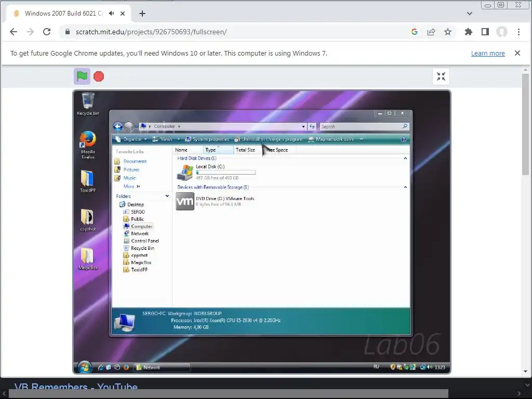The image size is (532, 399).
Task: Open the Organize dropdown menu
Action: coord(131,139)
